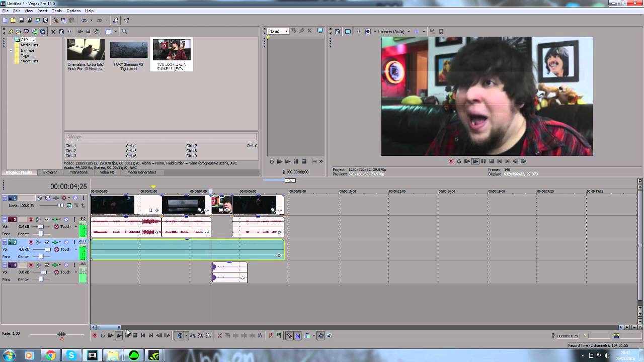This screenshot has width=644, height=362.
Task: Mute video track 1
Action: pos(75,198)
